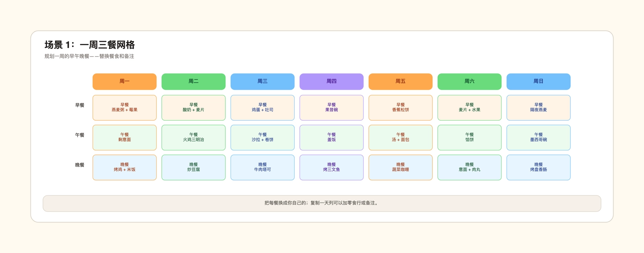Screen dimensions: 644x253
Task: Choose the 烤三文鱼 dinner card
Action: tap(332, 167)
